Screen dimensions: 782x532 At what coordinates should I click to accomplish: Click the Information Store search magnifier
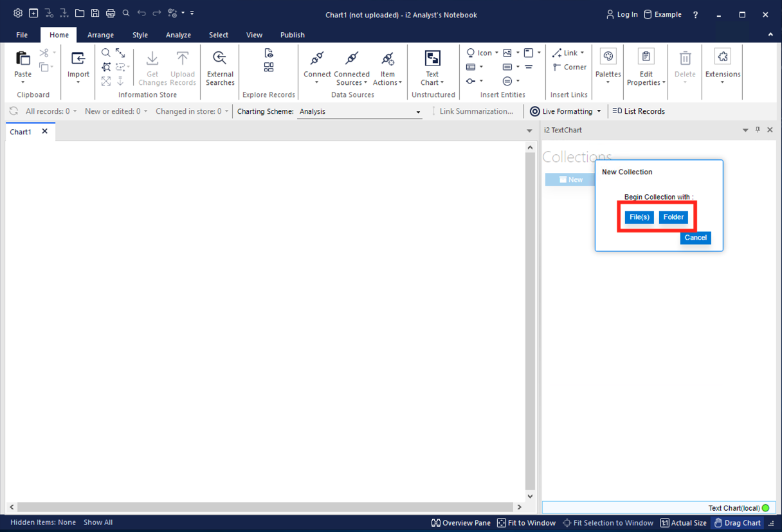106,53
